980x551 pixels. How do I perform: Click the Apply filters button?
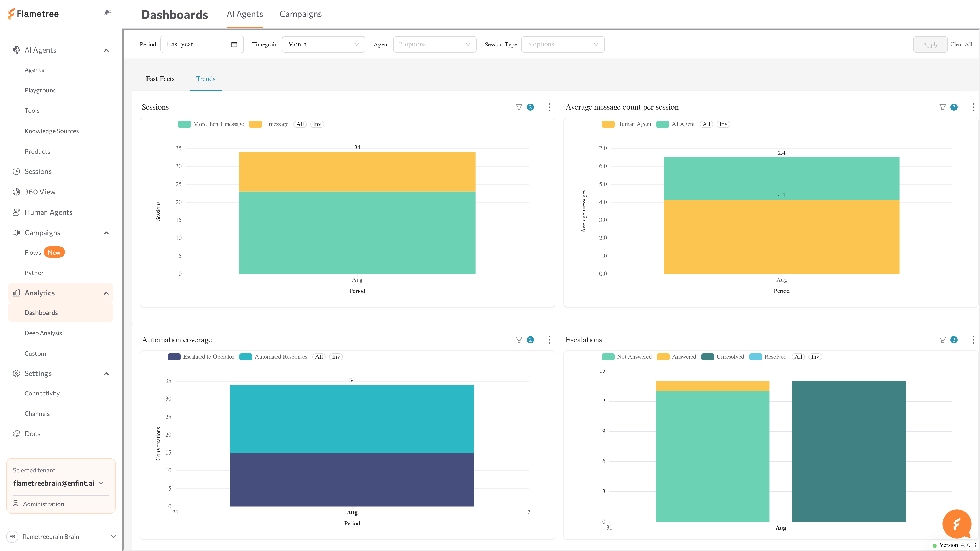(x=930, y=44)
